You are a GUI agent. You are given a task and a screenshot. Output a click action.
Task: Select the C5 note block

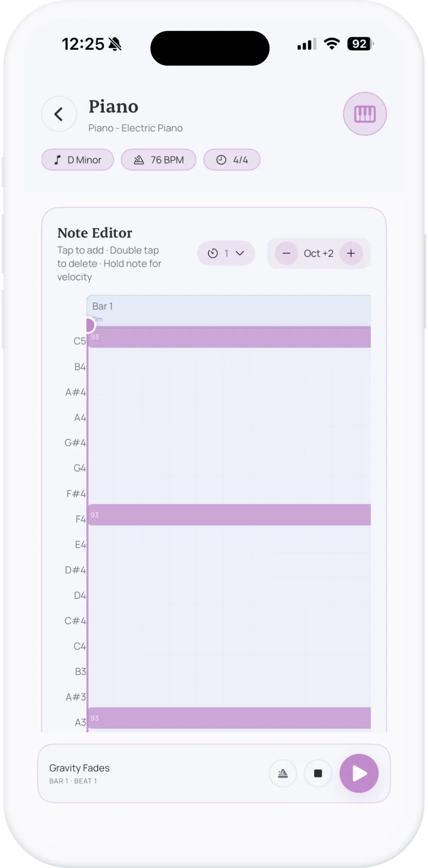(x=229, y=337)
